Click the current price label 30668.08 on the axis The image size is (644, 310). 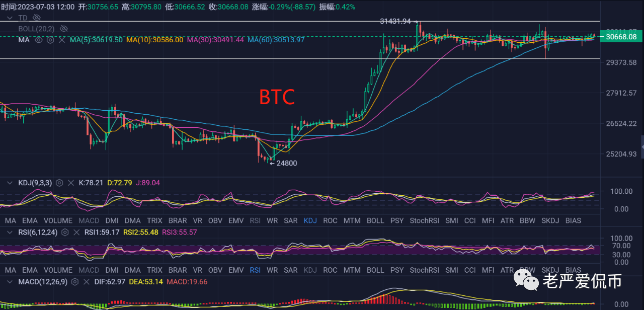(622, 37)
